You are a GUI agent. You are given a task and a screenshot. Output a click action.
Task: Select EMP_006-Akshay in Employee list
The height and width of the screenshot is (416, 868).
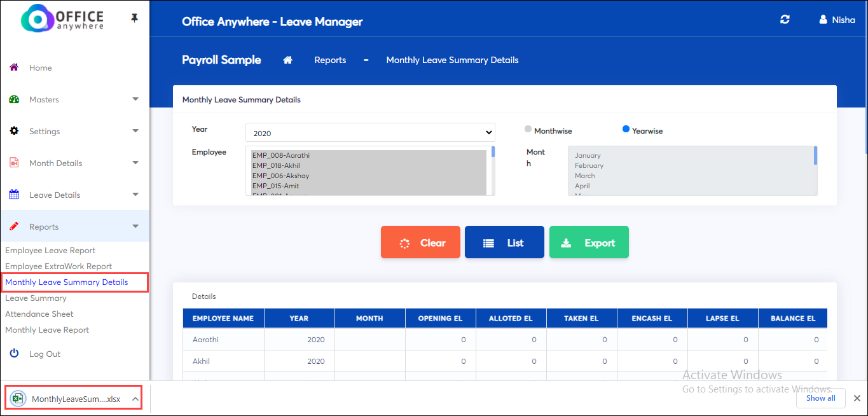point(369,176)
